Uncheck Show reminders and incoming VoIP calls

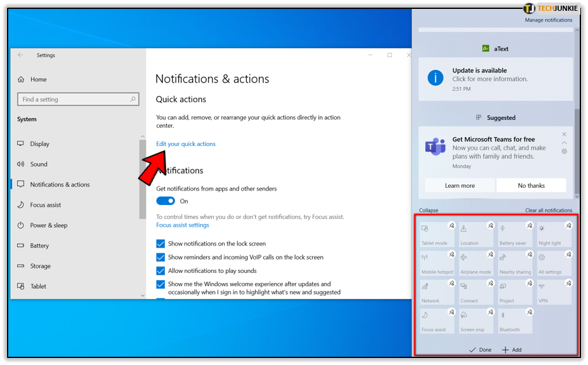click(160, 257)
